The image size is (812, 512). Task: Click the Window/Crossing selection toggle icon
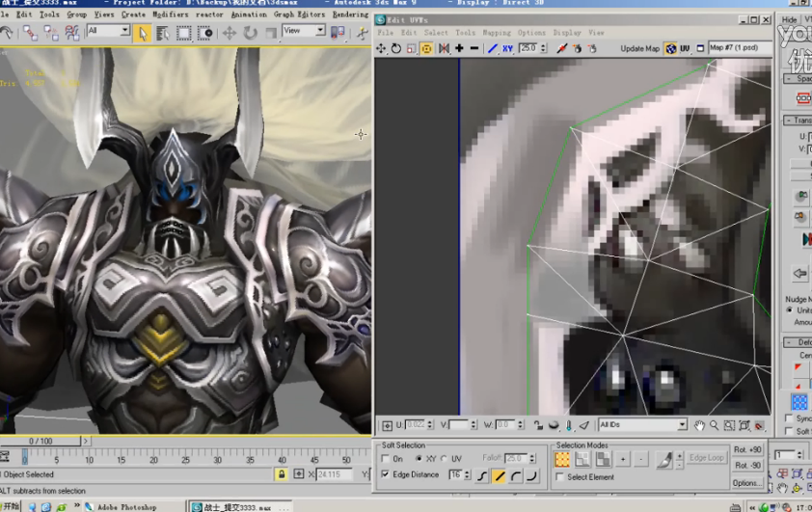point(205,33)
